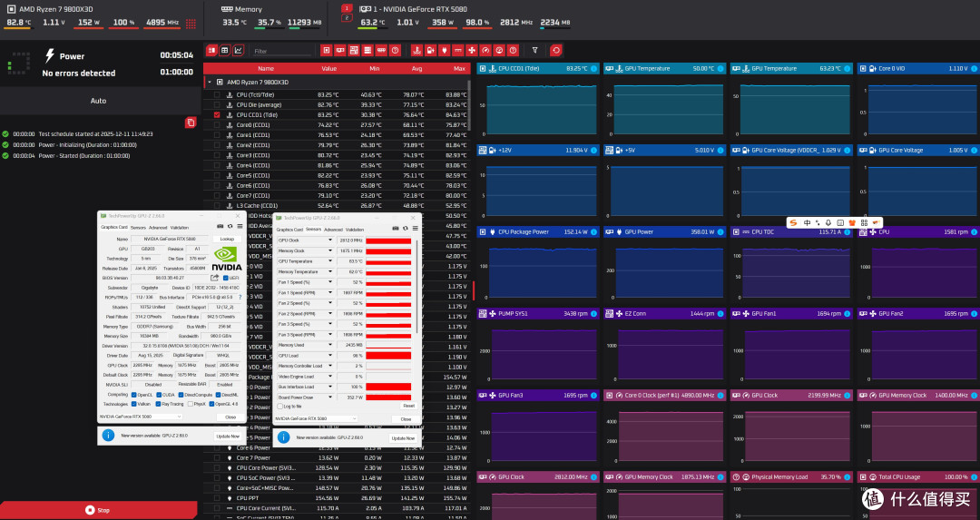Switch to Sensors tab in left GPU-Z window
Image resolution: width=980 pixels, height=520 pixels.
(138, 228)
